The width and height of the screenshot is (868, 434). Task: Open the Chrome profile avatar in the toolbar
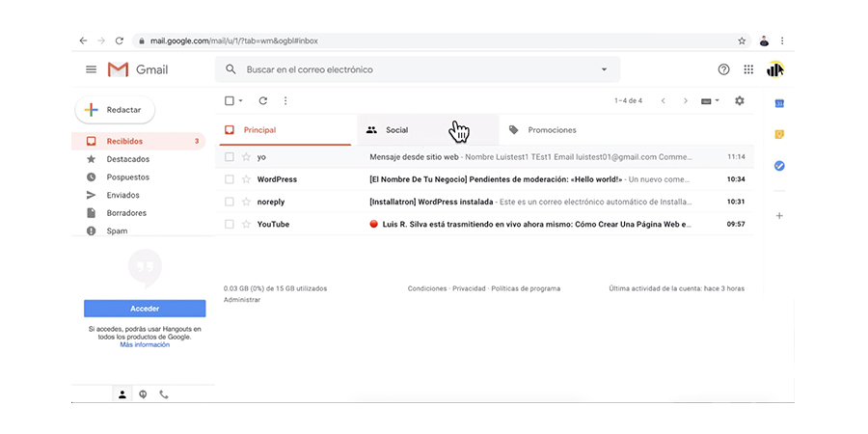(x=765, y=41)
